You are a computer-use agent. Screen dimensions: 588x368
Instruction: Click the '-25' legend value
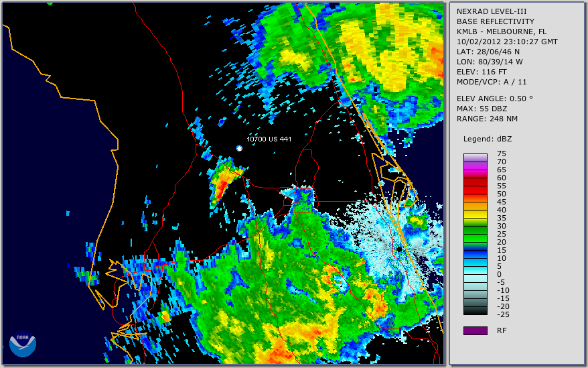(x=503, y=314)
